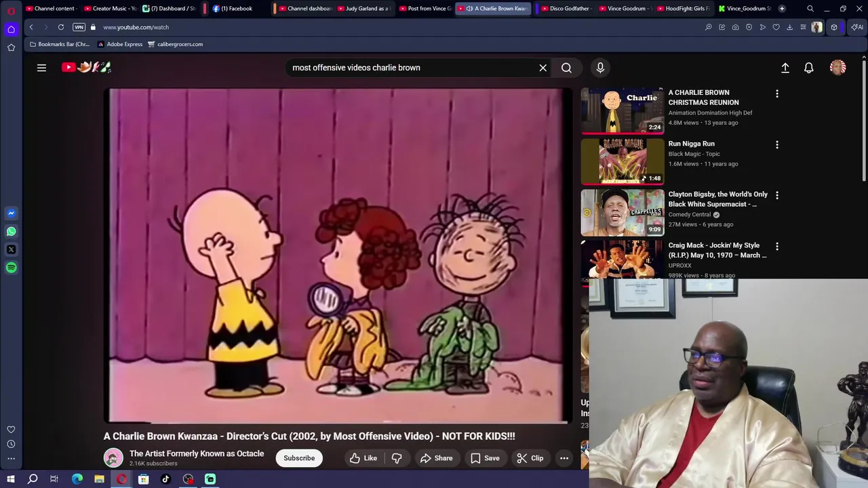Reload the page
The height and width of the screenshot is (488, 868).
pyautogui.click(x=61, y=27)
